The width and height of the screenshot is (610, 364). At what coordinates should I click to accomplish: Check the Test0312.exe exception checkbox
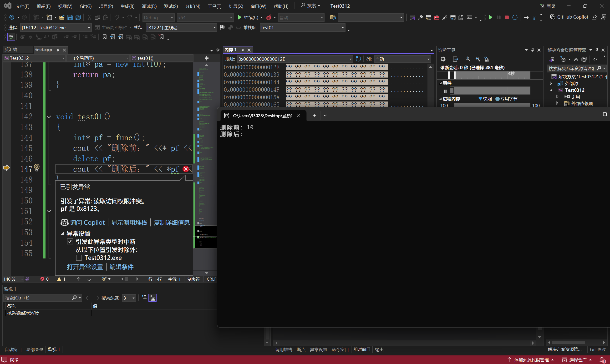[x=79, y=258]
